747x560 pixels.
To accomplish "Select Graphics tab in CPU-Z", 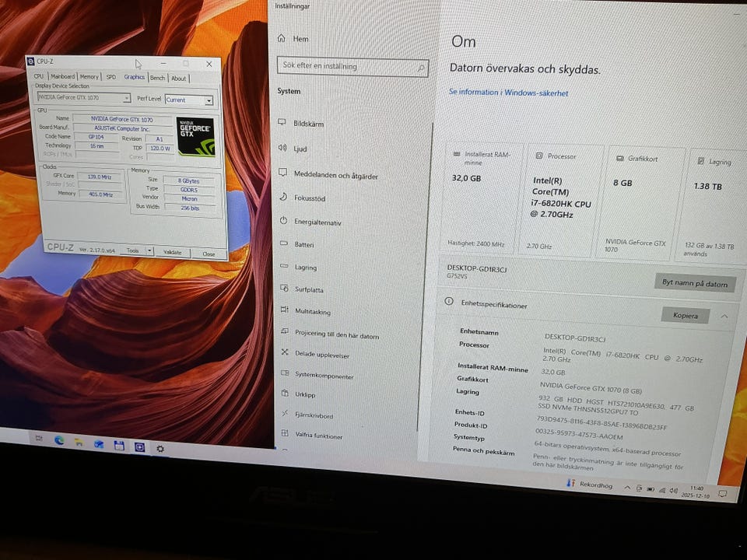I will (135, 77).
